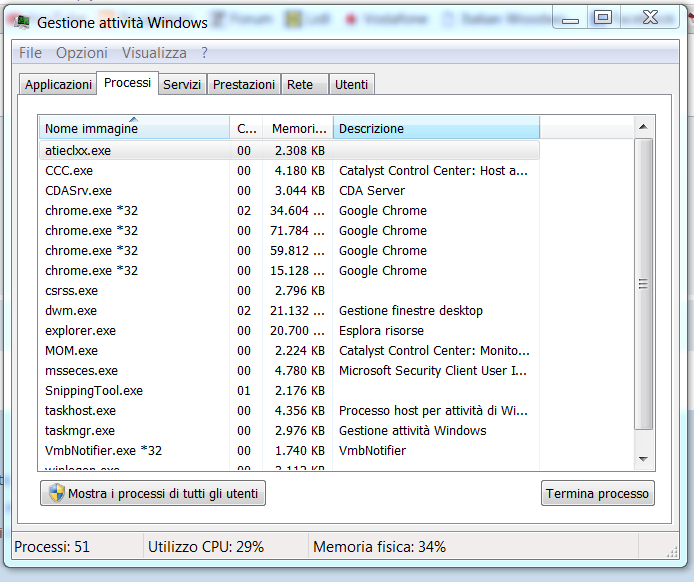Open the File menu
Viewport: 694px width, 582px height.
30,53
